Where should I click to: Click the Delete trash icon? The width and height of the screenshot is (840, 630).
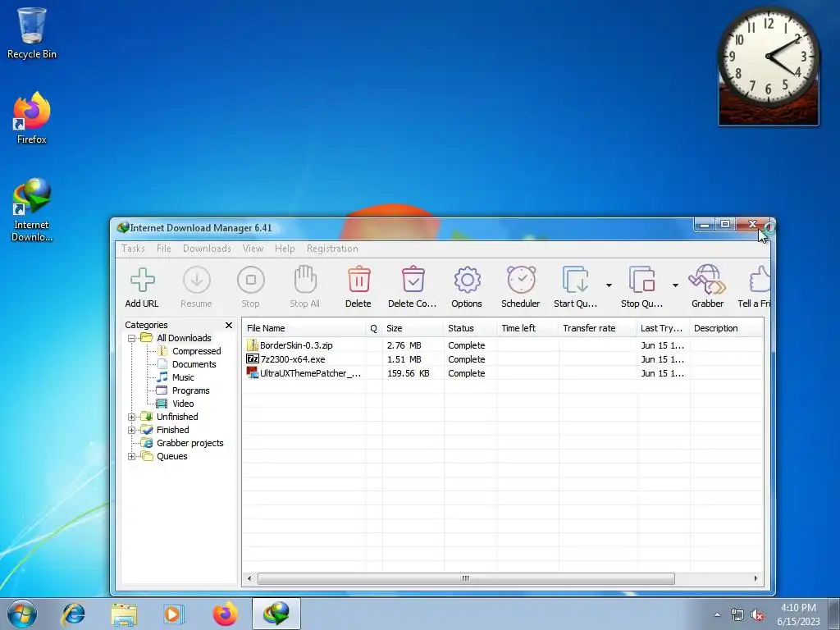(359, 279)
